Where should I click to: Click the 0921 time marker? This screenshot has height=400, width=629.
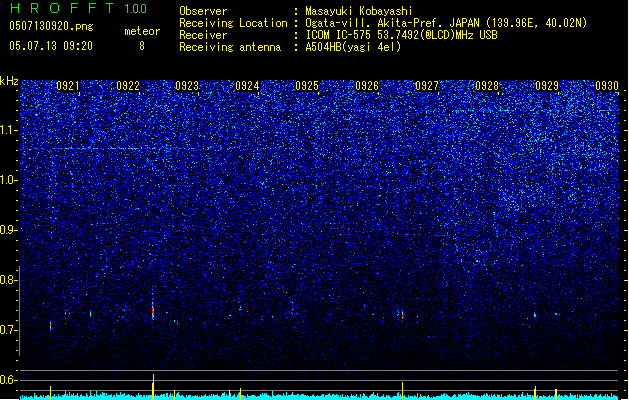(68, 85)
